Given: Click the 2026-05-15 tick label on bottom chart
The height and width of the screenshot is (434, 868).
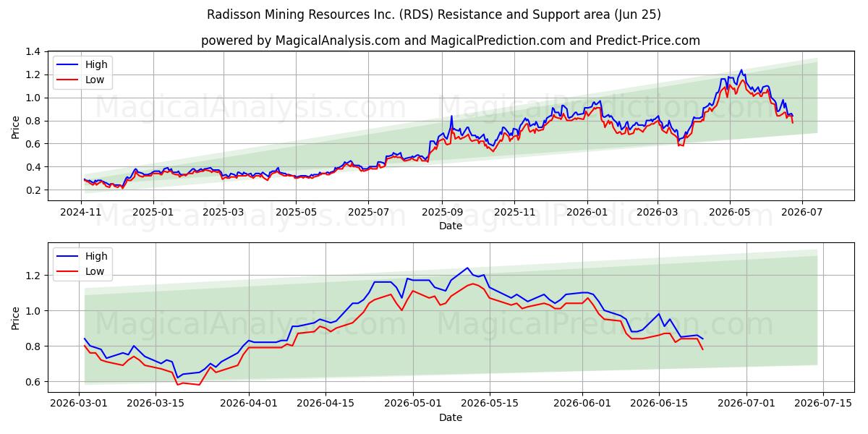Looking at the screenshot, I should pyautogui.click(x=489, y=404).
